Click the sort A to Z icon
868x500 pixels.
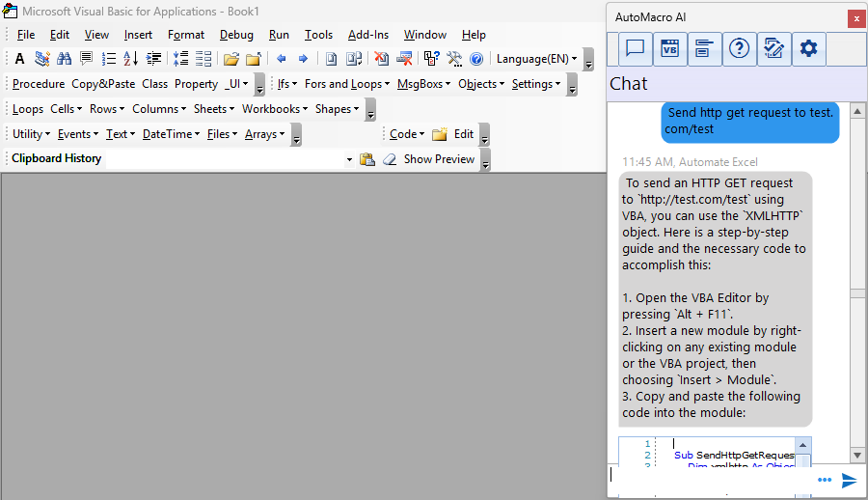130,59
